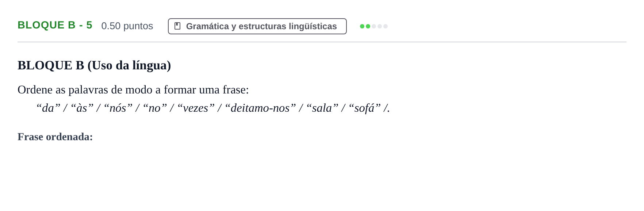Click the 0.50 puntos label

(127, 26)
